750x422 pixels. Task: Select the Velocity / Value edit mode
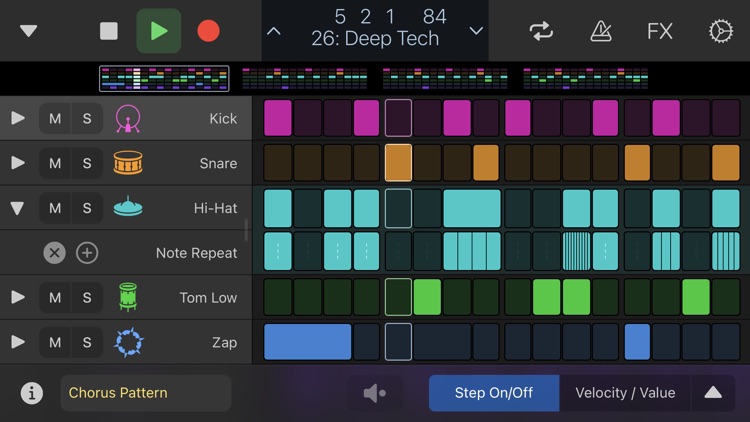tap(625, 393)
